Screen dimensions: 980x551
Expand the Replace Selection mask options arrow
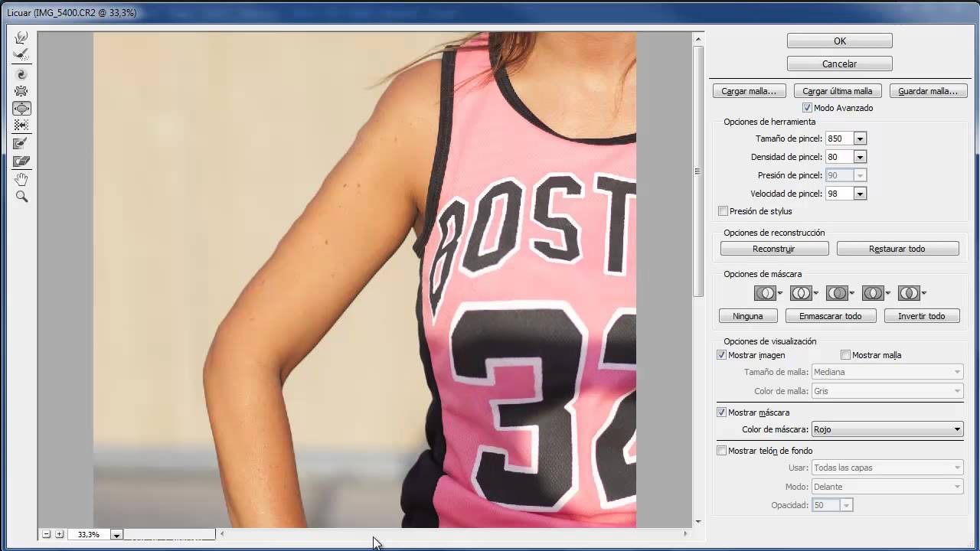coord(780,293)
